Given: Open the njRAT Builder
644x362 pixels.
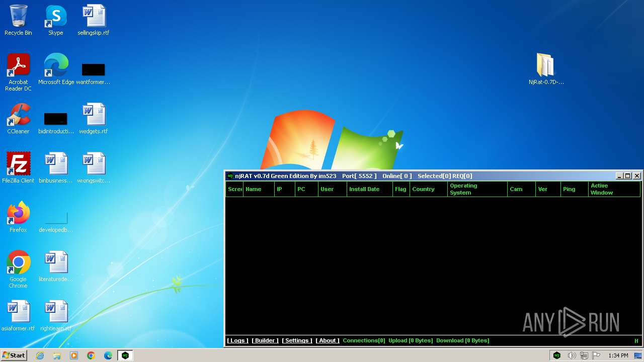Looking at the screenshot, I should coord(265,340).
